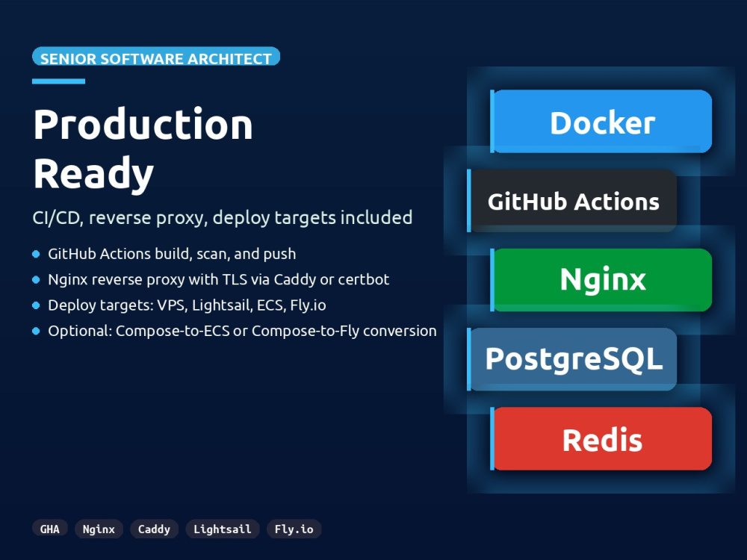Click the Senior Software Architect badge
The width and height of the screenshot is (747, 560).
pos(156,56)
